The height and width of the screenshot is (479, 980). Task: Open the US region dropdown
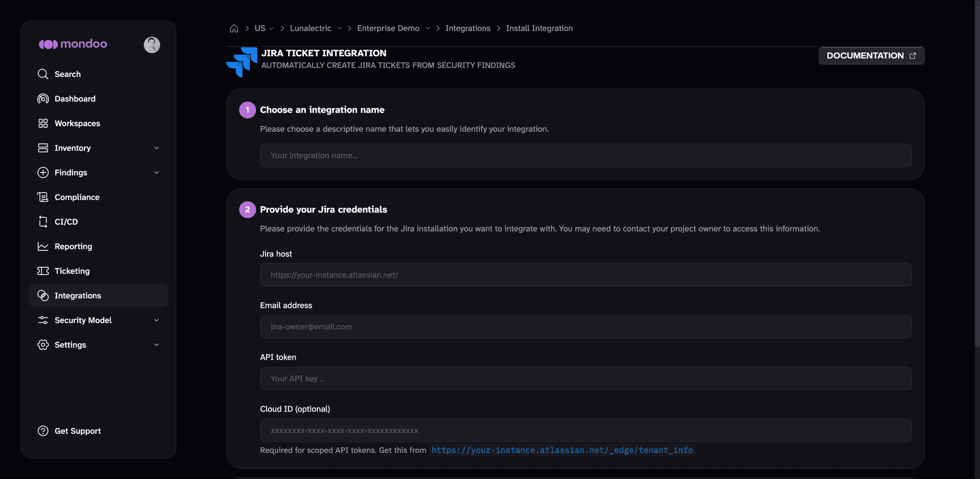coord(264,28)
